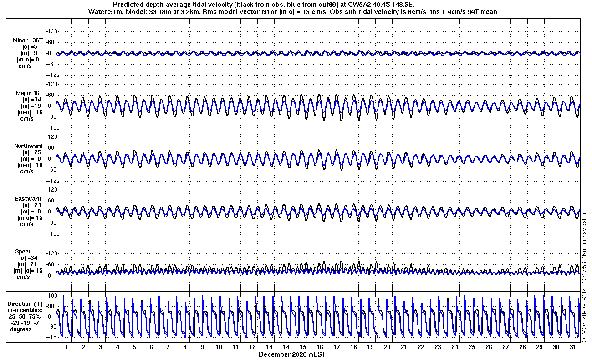Click the '180' y-axis label in Direction panel
The width and height of the screenshot is (592, 364).
tap(51, 296)
